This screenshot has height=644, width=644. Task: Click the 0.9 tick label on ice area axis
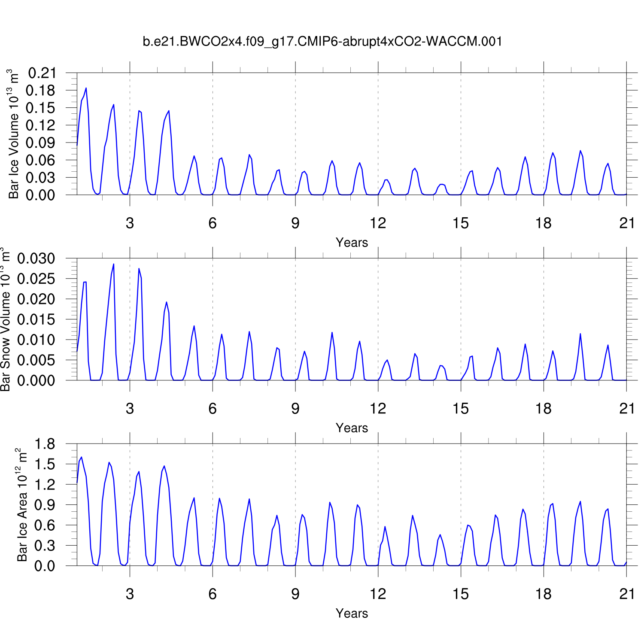pyautogui.click(x=45, y=505)
